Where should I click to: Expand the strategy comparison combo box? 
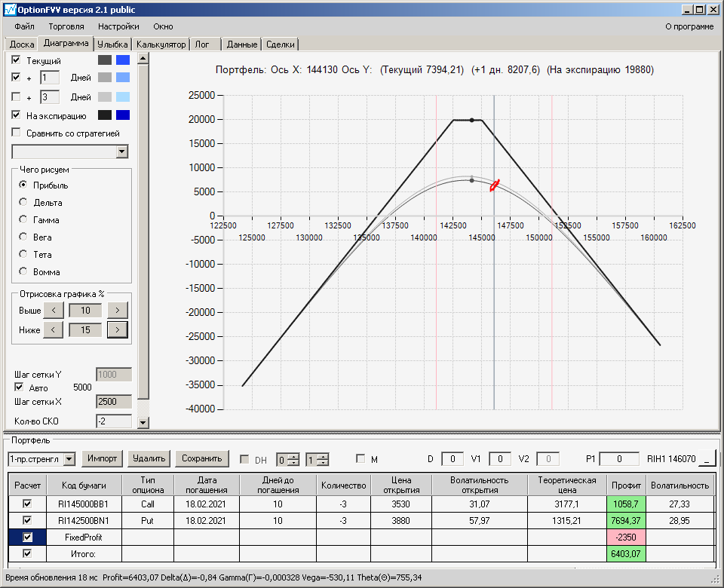(122, 152)
